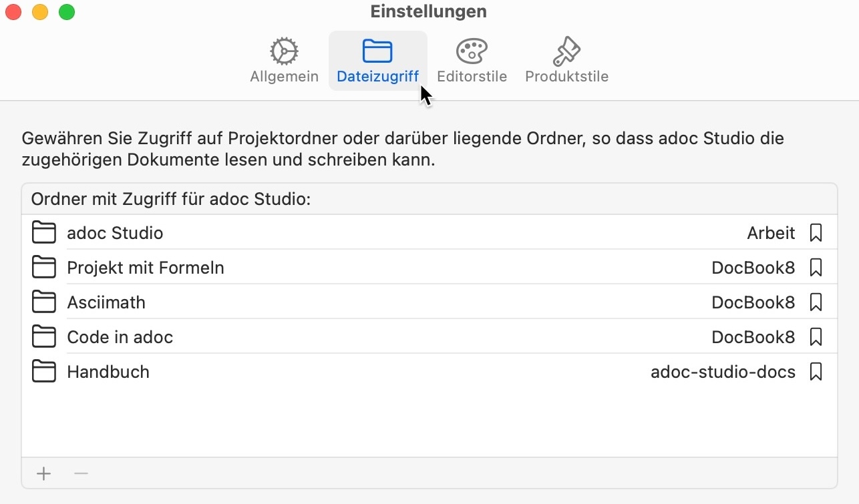Select the Handbuch folder entry
Screen dimensions: 859x504
pyautogui.click(x=108, y=372)
